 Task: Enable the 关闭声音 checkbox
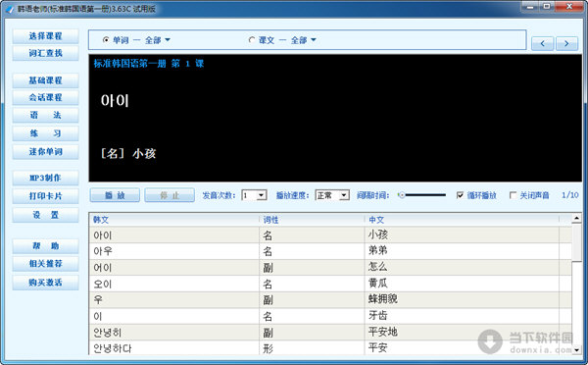(513, 195)
